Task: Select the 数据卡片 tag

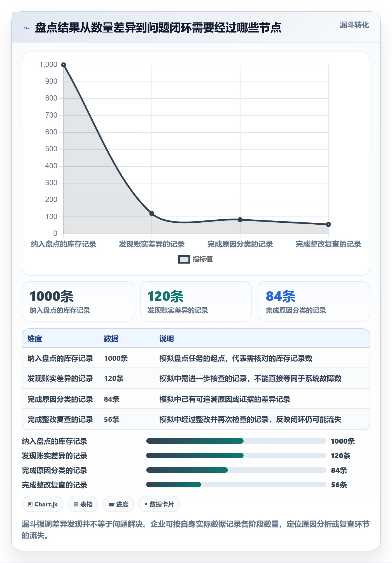Action: [159, 504]
